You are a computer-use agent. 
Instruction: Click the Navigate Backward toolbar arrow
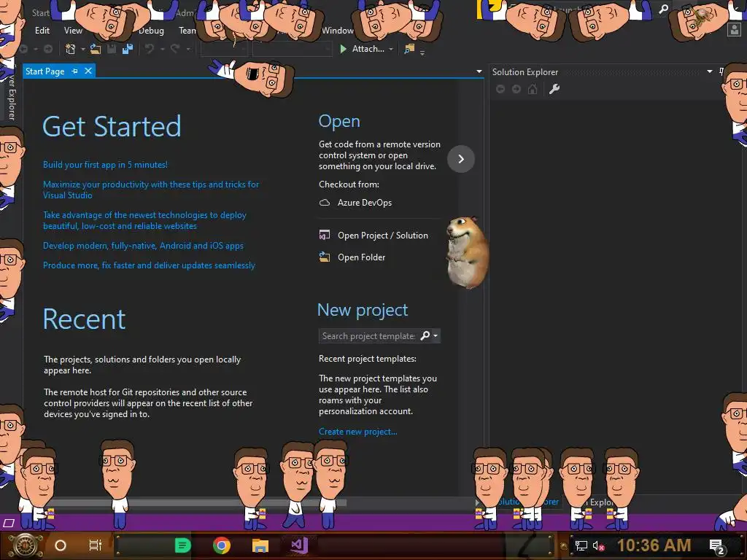[x=23, y=49]
